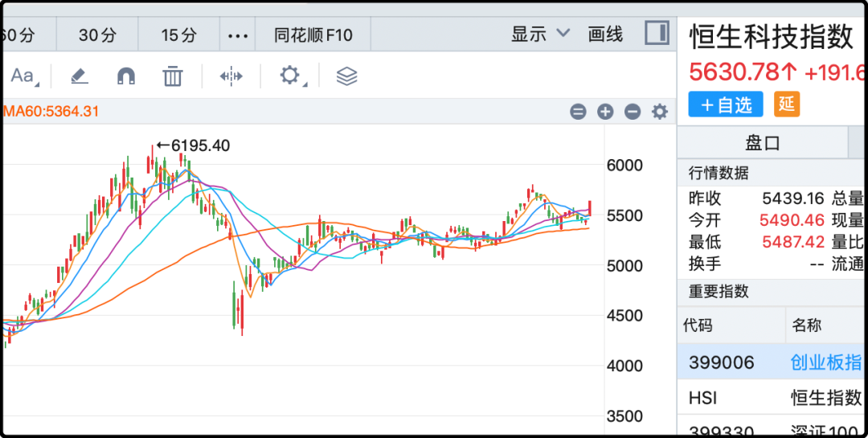Screen dimensions: 868x438
Task: Click the orange 延 delay badge
Action: click(x=787, y=104)
